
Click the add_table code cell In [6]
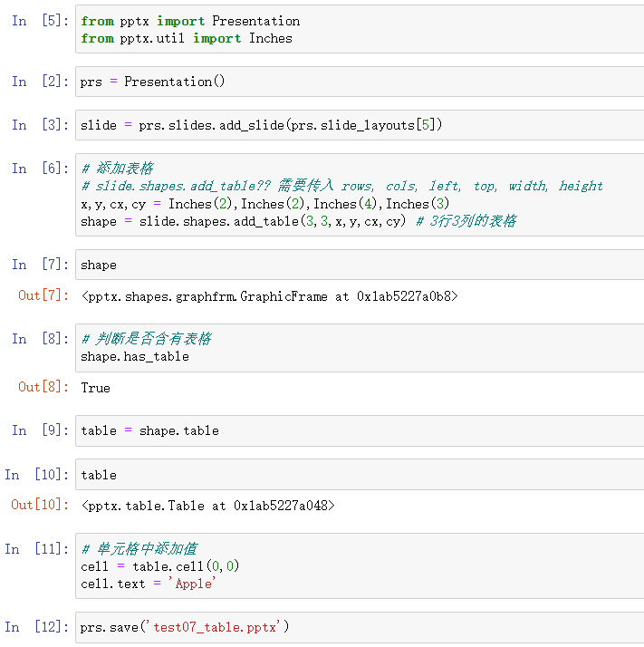pyautogui.click(x=360, y=195)
